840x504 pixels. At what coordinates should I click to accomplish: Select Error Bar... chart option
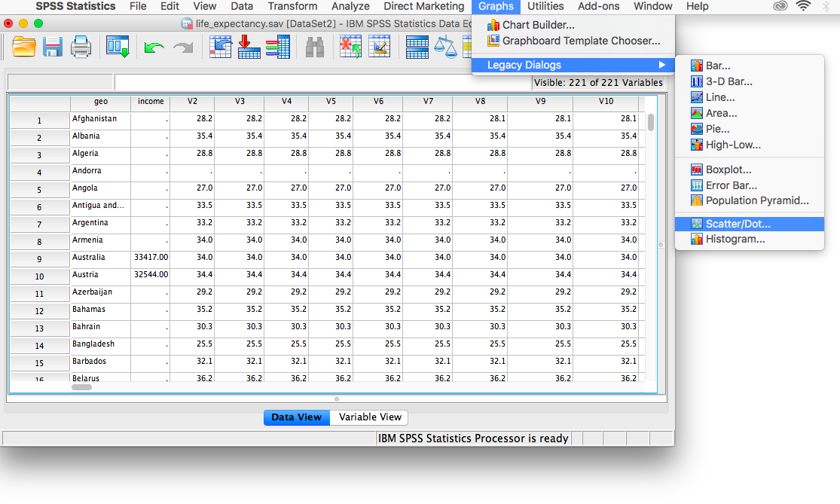coord(750,185)
